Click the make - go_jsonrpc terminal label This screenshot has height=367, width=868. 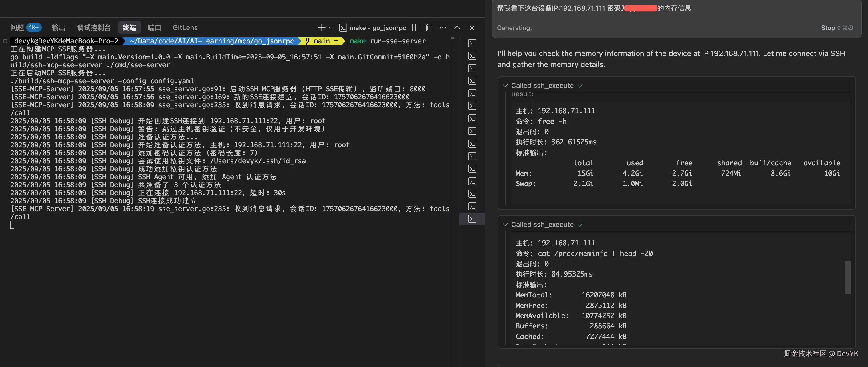(378, 28)
